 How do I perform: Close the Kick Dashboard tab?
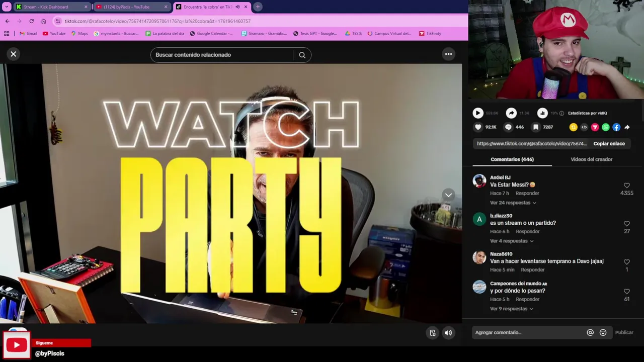pos(86,7)
